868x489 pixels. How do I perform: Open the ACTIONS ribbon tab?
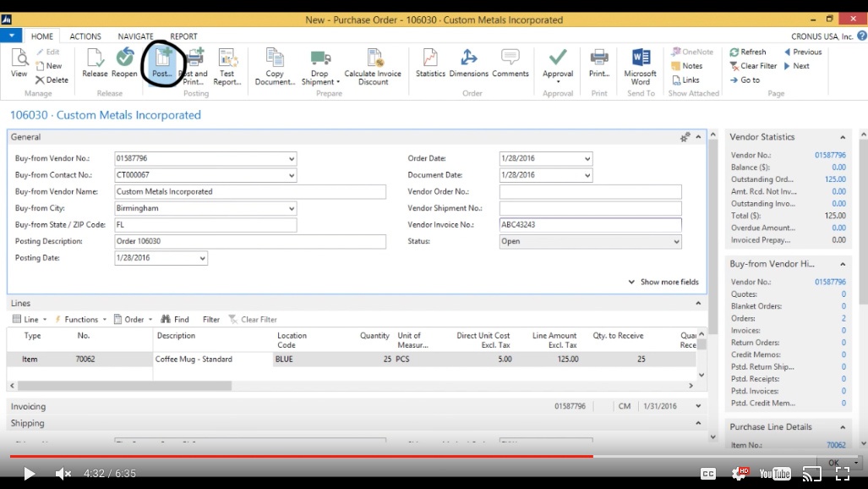[x=85, y=36]
